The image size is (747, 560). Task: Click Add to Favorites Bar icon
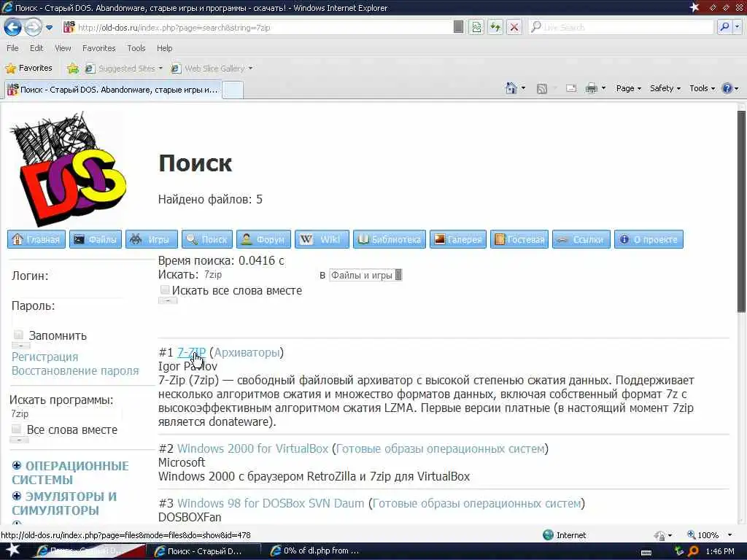pyautogui.click(x=73, y=69)
